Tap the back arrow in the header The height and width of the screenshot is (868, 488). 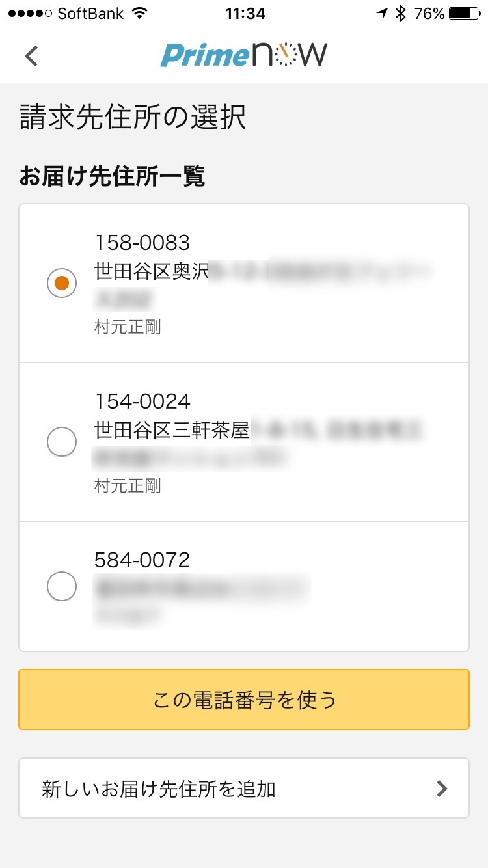31,56
